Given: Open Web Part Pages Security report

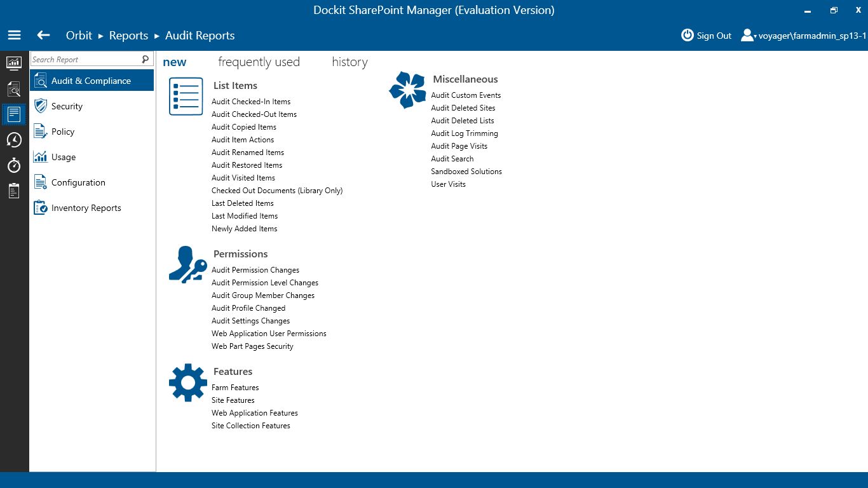Looking at the screenshot, I should (x=252, y=346).
